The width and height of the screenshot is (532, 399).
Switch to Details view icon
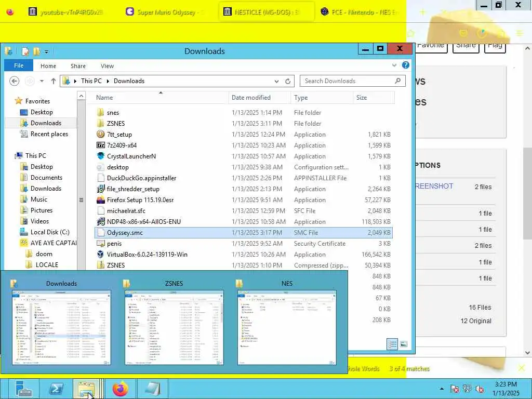pos(392,344)
